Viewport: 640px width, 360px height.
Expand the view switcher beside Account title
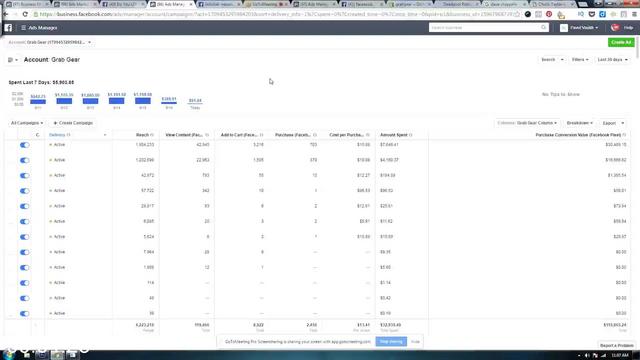tap(13, 60)
